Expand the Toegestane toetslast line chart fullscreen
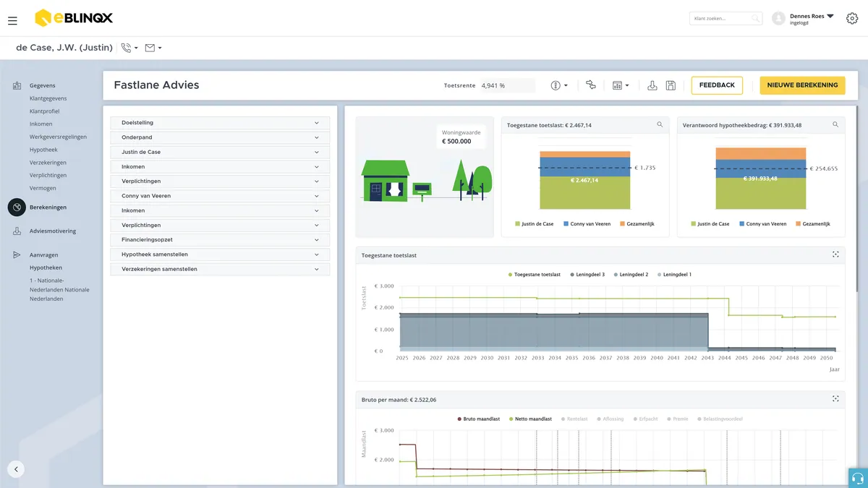Image resolution: width=868 pixels, height=488 pixels. (x=835, y=254)
